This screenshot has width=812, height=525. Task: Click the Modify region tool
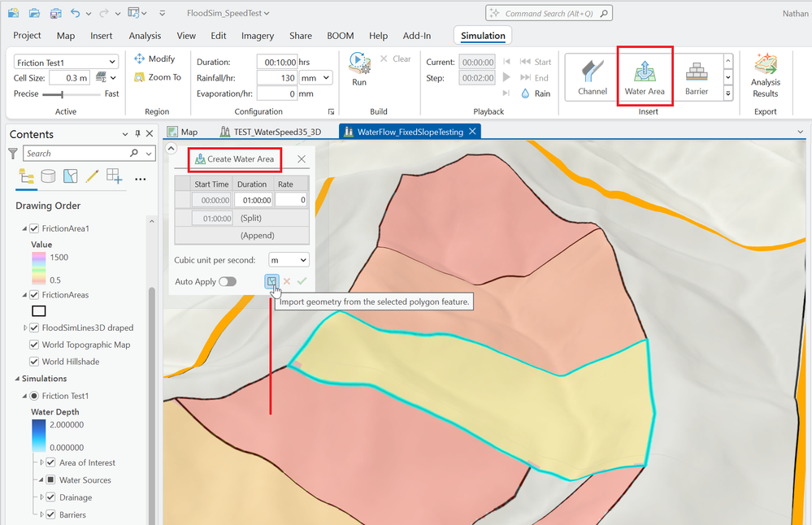tap(154, 59)
